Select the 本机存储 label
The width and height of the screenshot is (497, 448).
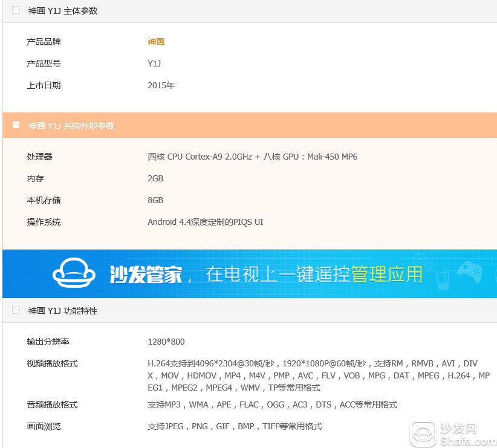tap(44, 200)
